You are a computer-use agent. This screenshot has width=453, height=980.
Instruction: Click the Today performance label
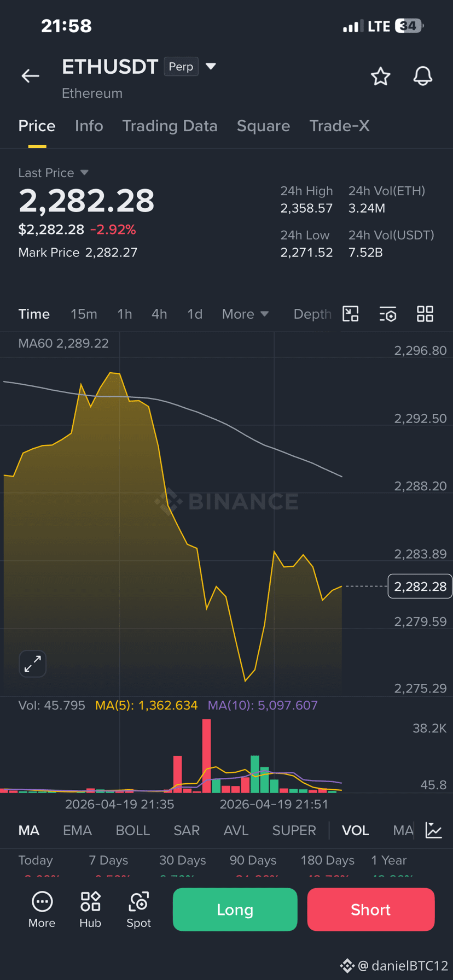tap(36, 860)
